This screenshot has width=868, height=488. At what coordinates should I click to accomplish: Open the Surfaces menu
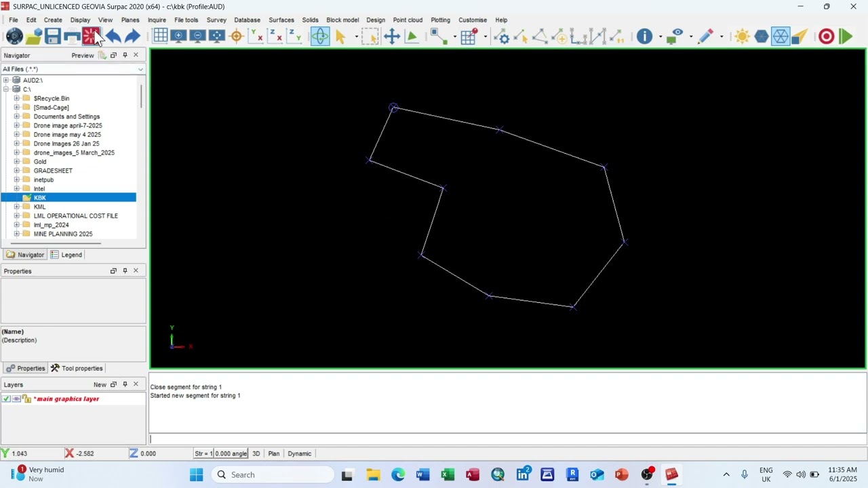(x=281, y=20)
